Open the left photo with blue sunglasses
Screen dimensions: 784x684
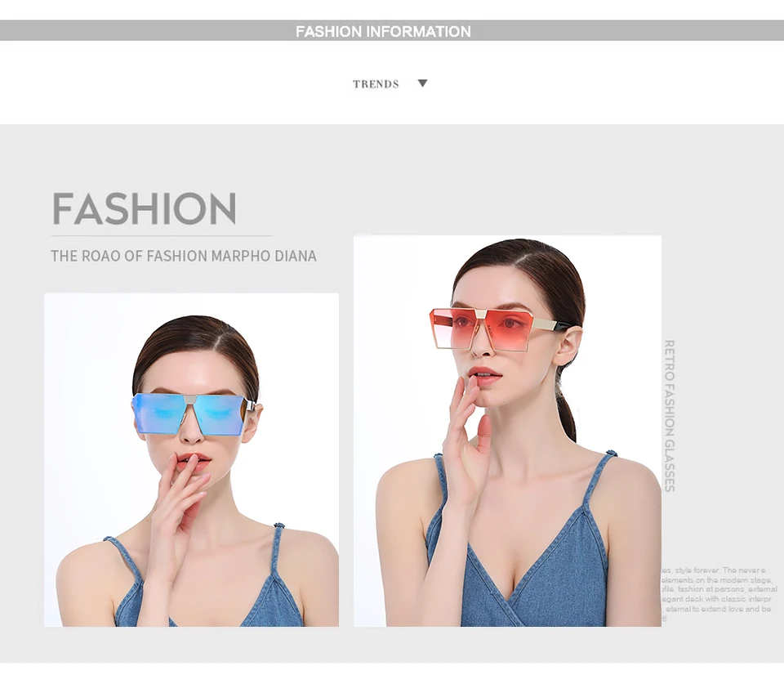(x=191, y=460)
